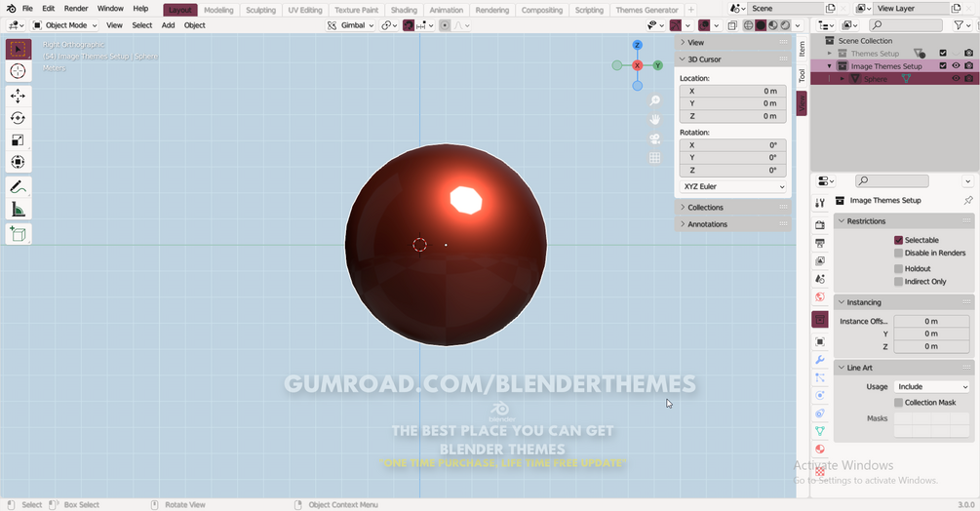Select the Annotate tool
Screen dimensions: 980x511
19,187
